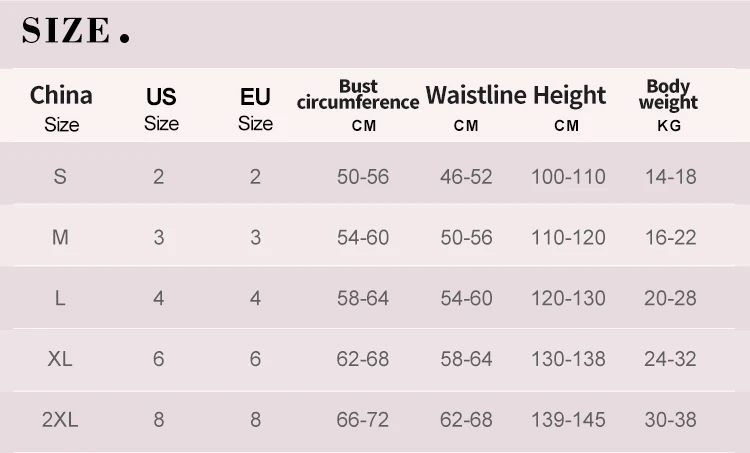This screenshot has width=750, height=453.
Task: Click the L size row label
Action: tap(60, 298)
